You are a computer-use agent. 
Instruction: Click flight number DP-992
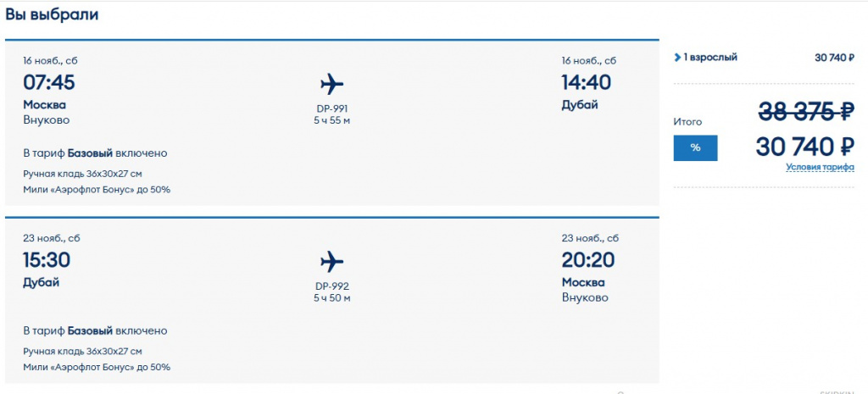pyautogui.click(x=331, y=286)
